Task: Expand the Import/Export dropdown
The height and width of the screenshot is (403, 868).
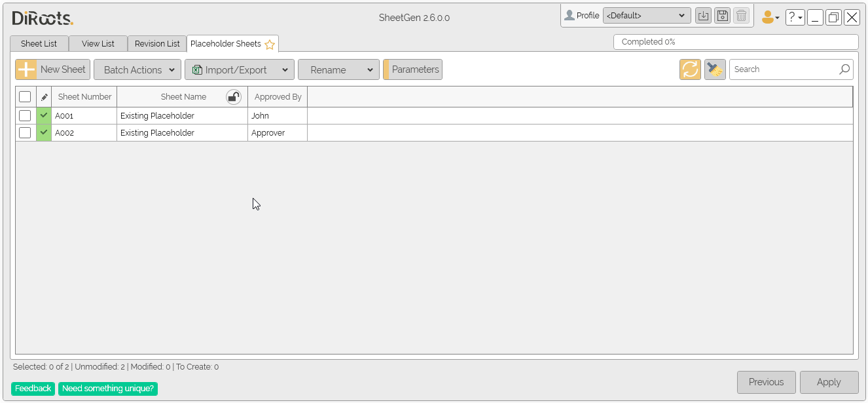Action: 239,69
